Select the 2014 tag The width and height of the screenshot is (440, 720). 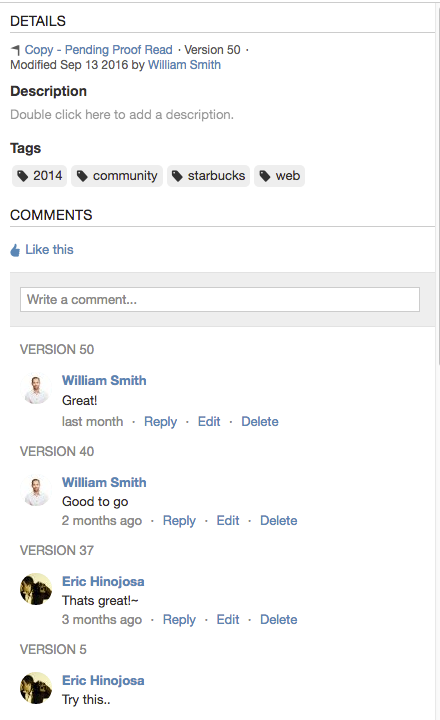click(39, 176)
